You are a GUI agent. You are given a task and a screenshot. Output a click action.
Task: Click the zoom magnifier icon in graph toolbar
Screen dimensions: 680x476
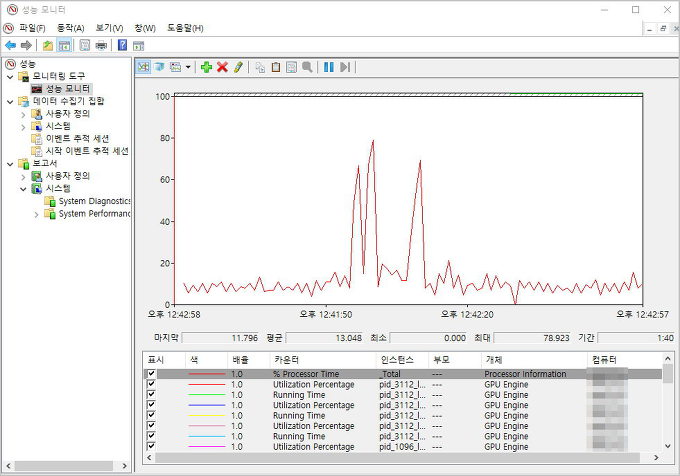click(x=307, y=67)
